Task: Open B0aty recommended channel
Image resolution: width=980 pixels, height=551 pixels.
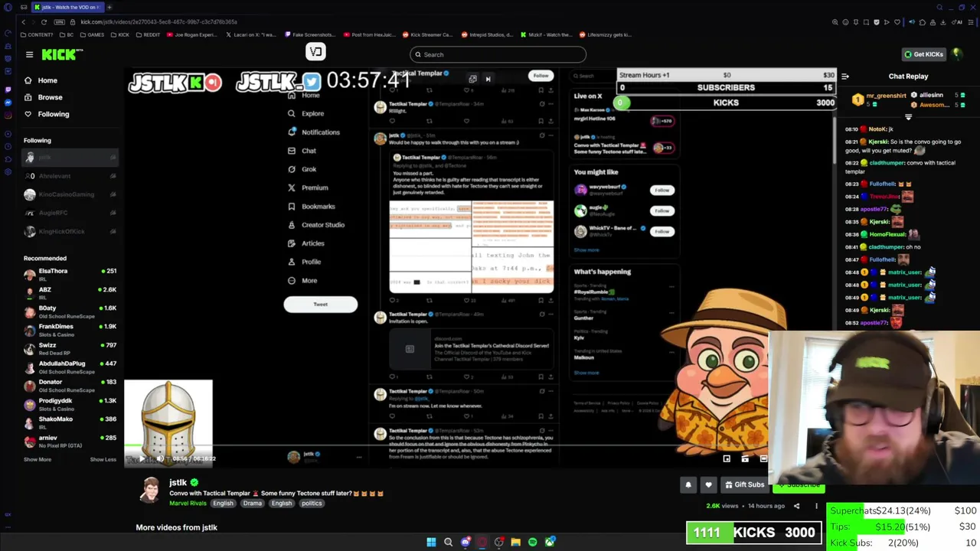Action: pyautogui.click(x=70, y=311)
